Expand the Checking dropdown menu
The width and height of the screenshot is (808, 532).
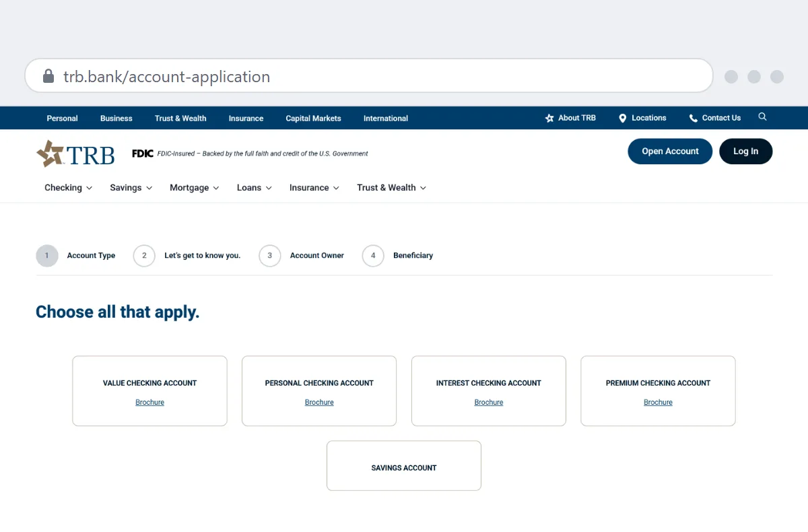(69, 188)
